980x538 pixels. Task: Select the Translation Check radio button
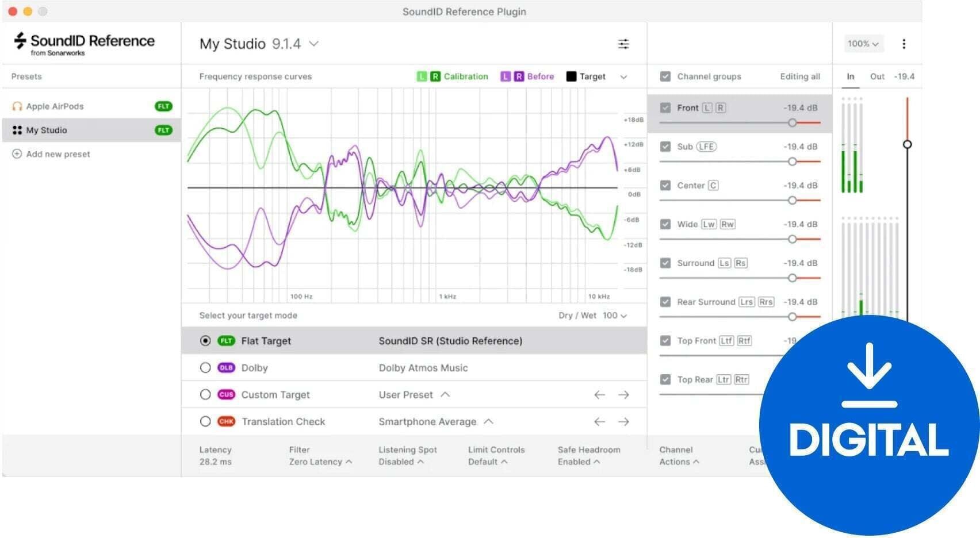click(x=205, y=422)
